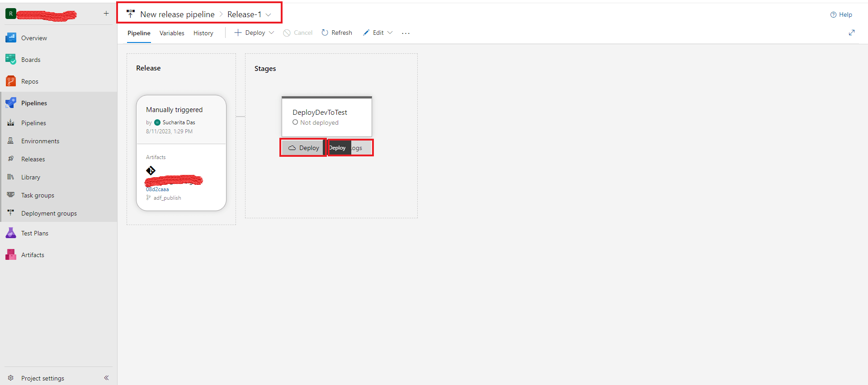
Task: Click the Artifacts package icon
Action: (x=11, y=255)
